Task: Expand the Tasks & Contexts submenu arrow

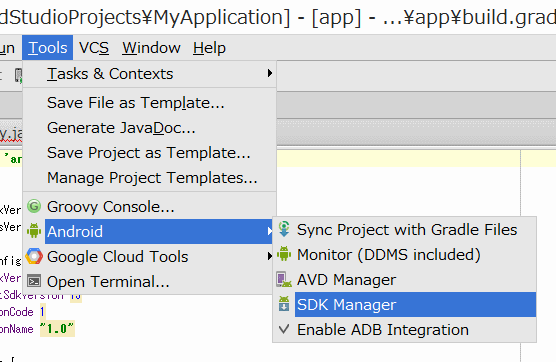Action: tap(270, 73)
